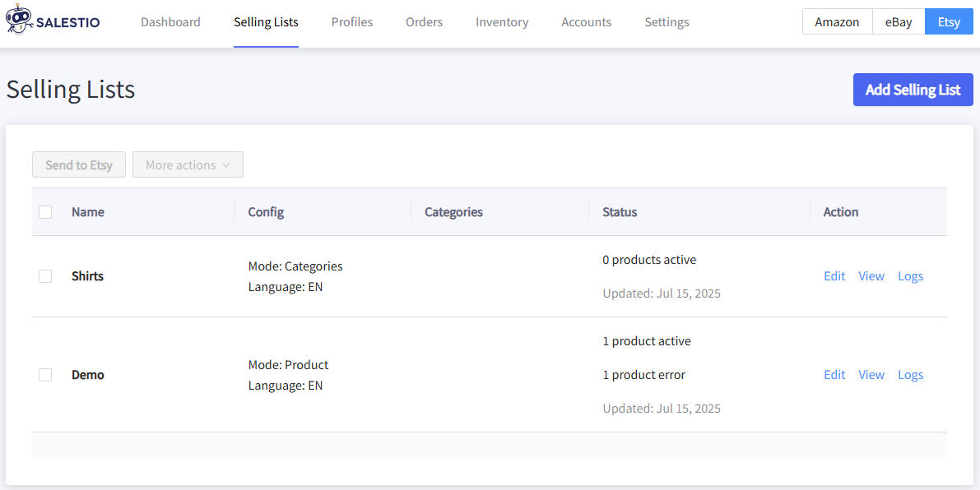The height and width of the screenshot is (490, 980).
Task: Expand the More actions dropdown
Action: click(188, 164)
